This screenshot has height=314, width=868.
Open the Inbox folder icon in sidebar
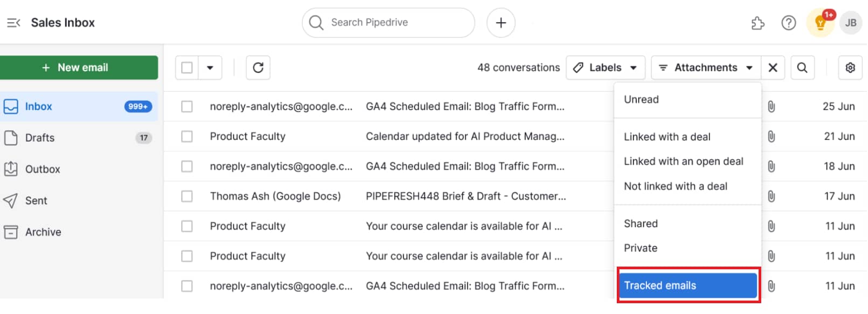(x=11, y=106)
